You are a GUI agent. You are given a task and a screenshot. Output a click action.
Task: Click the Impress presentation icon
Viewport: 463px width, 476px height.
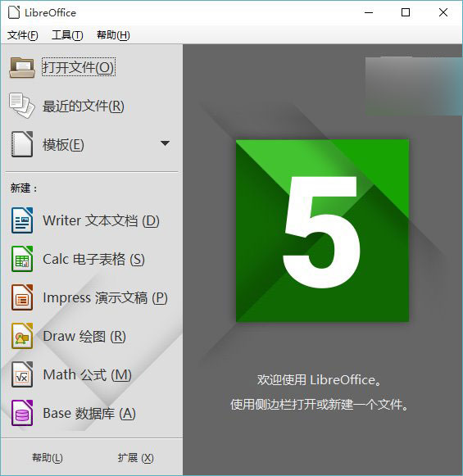pos(22,297)
